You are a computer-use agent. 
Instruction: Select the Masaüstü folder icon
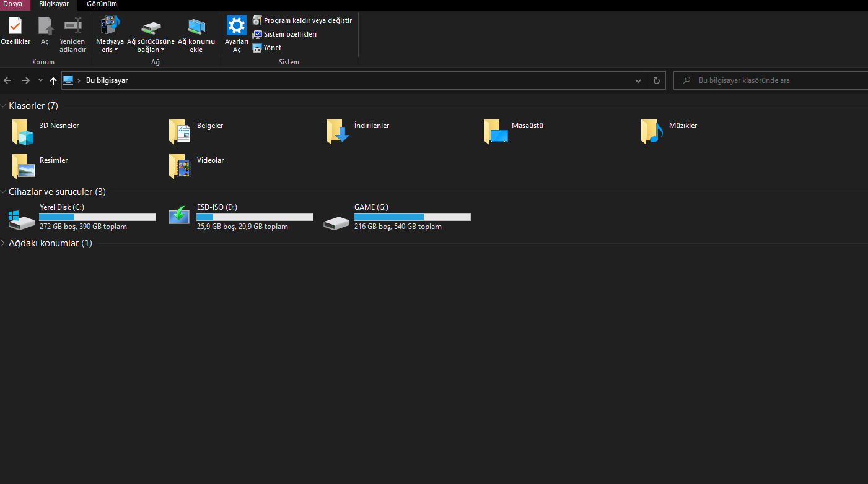pyautogui.click(x=496, y=132)
